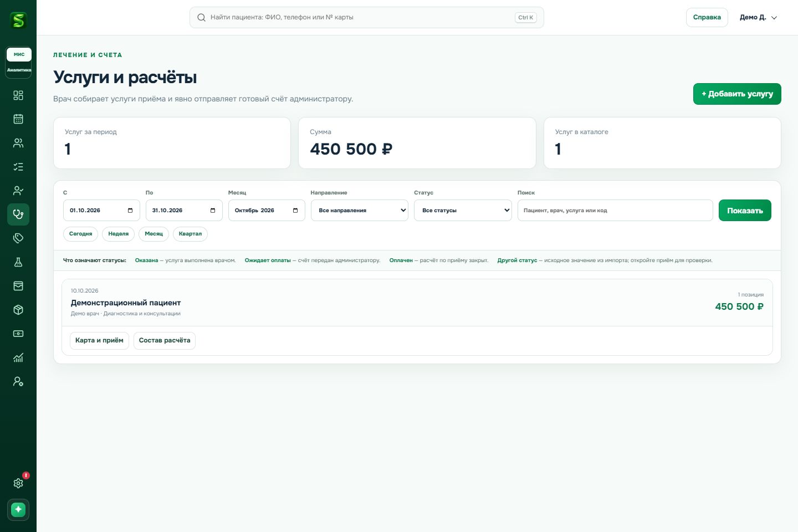Click the Услуг в каталоге summary card
This screenshot has width=798, height=532.
coord(662,143)
